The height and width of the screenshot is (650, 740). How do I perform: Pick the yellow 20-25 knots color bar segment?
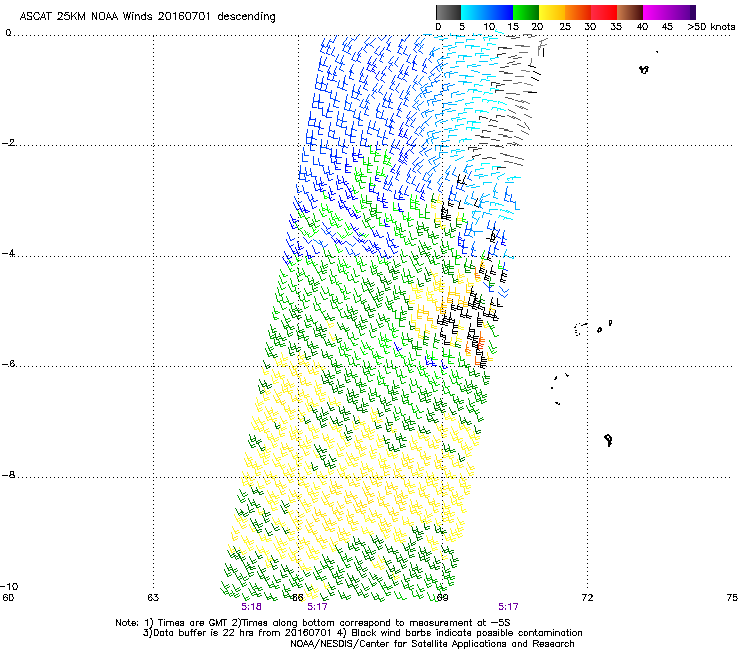click(x=552, y=12)
